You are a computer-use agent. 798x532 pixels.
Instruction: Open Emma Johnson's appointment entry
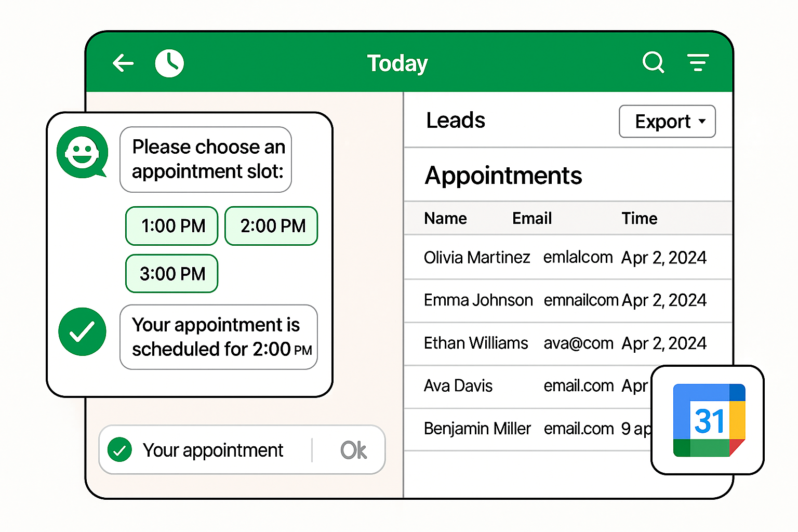tap(478, 300)
